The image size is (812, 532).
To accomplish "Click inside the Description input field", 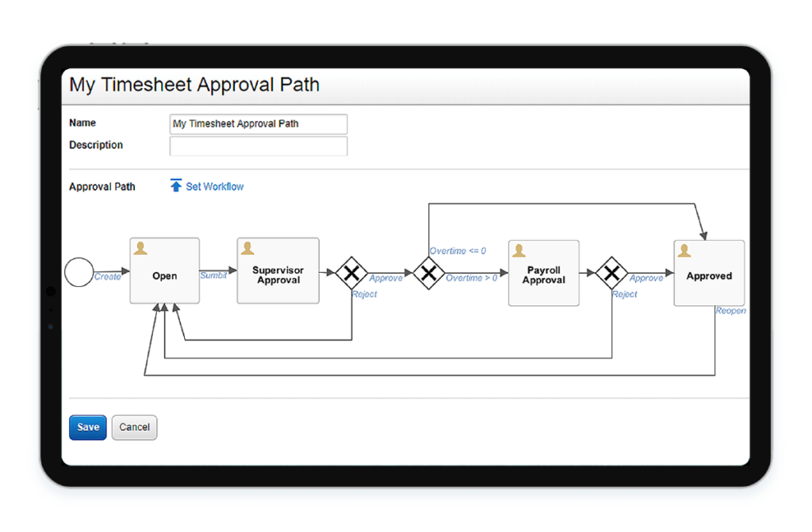I will (258, 146).
